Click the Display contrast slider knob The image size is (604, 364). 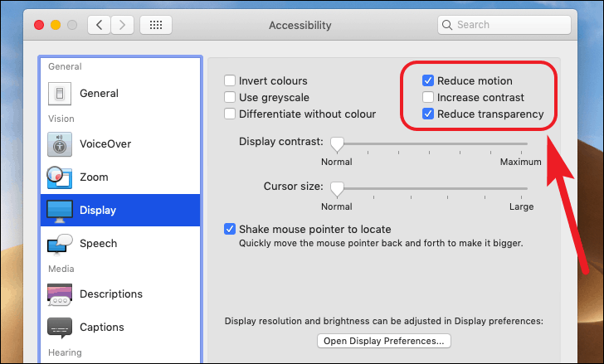tap(337, 144)
